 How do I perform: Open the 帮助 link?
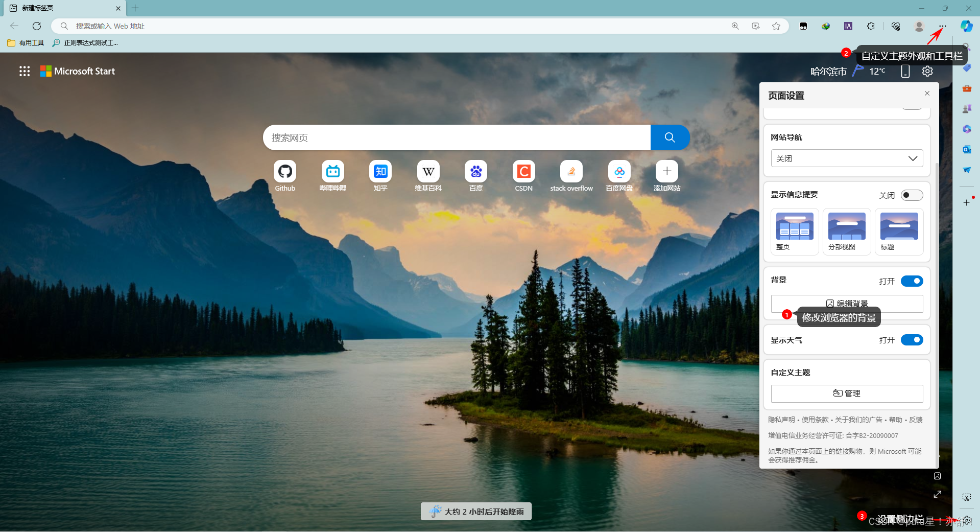pos(895,420)
